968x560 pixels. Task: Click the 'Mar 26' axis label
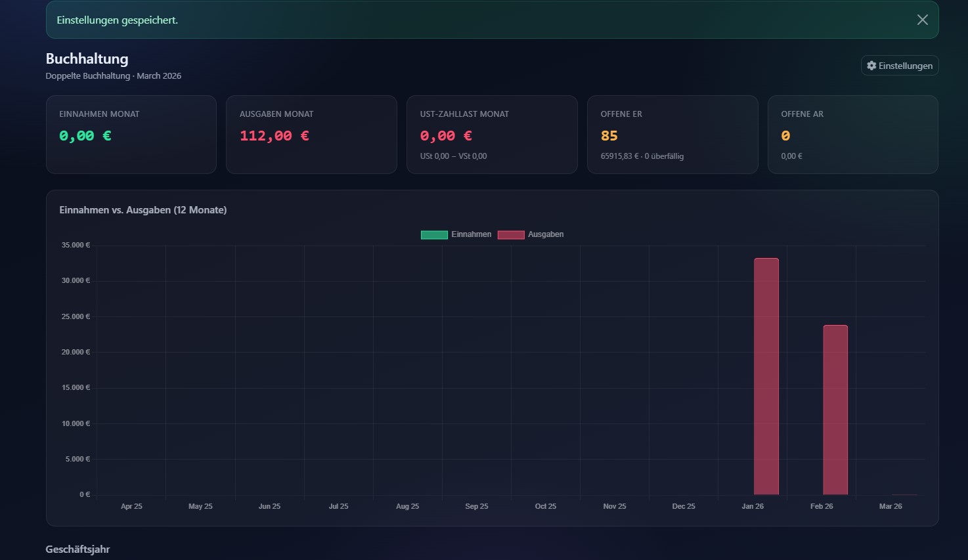891,506
